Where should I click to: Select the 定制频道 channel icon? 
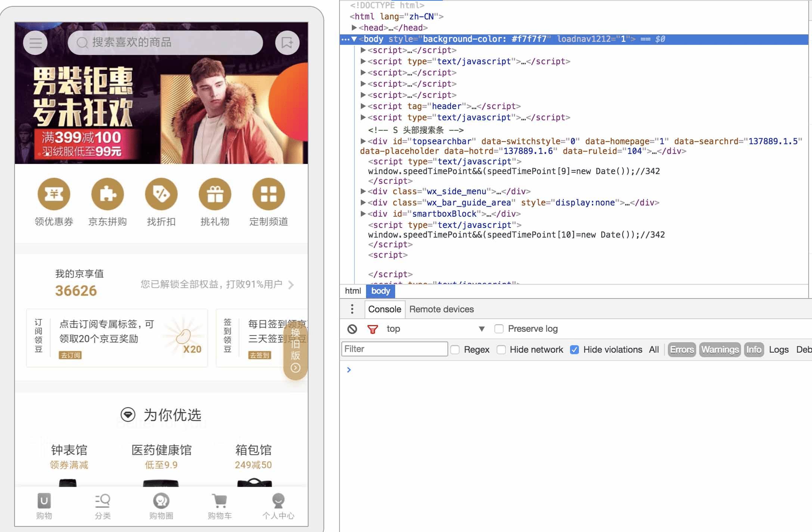(x=268, y=194)
